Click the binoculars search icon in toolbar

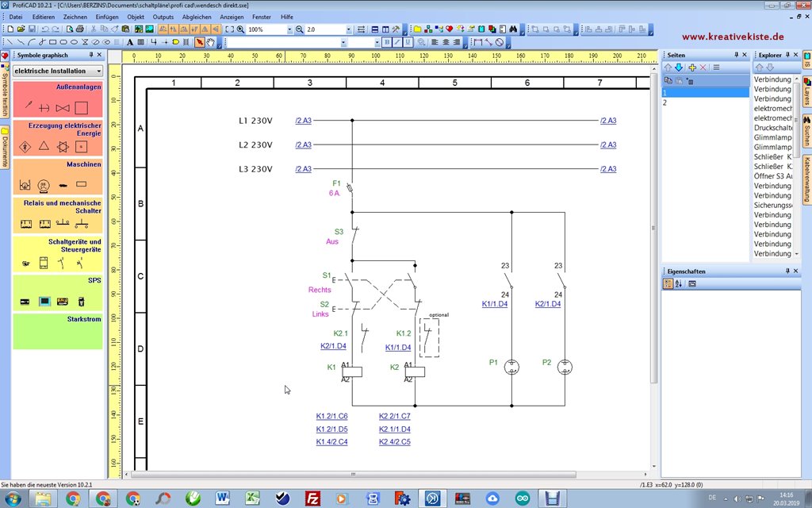pos(513,29)
